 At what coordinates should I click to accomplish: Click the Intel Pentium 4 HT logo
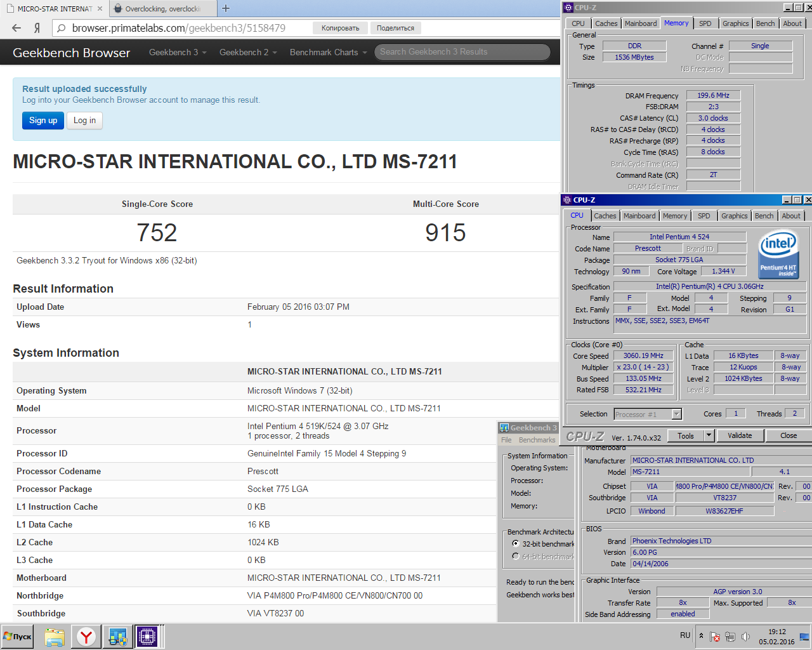click(778, 253)
